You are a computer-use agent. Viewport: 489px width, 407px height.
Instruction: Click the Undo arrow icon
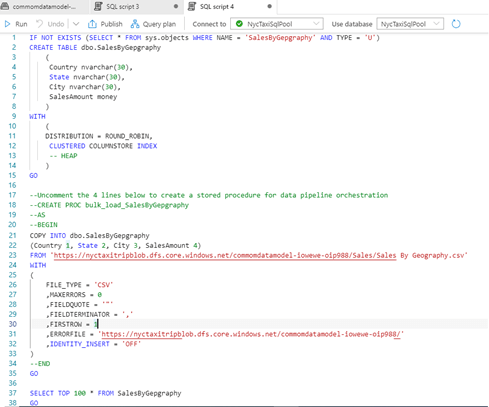pyautogui.click(x=40, y=24)
